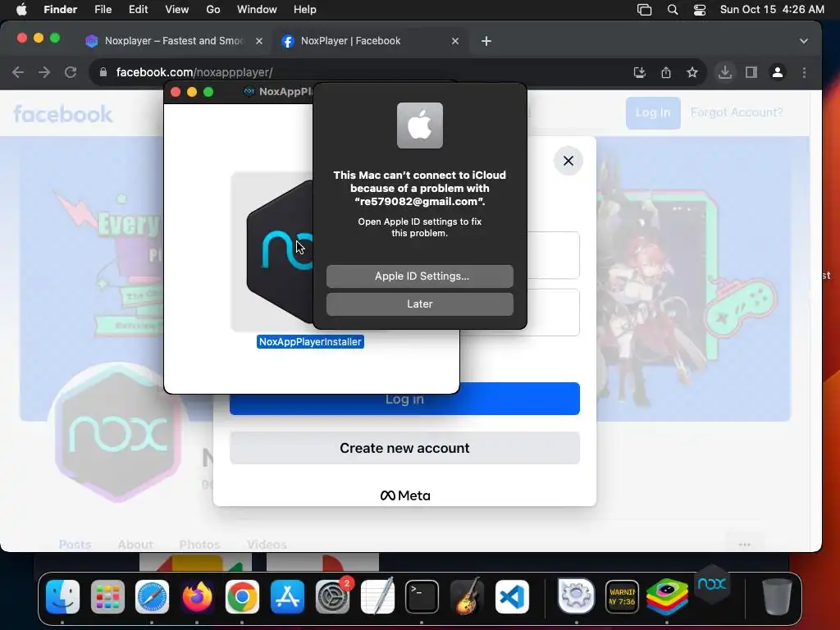This screenshot has height=630, width=840.
Task: Select the NoxAppPlayerInstaller file label
Action: (310, 342)
